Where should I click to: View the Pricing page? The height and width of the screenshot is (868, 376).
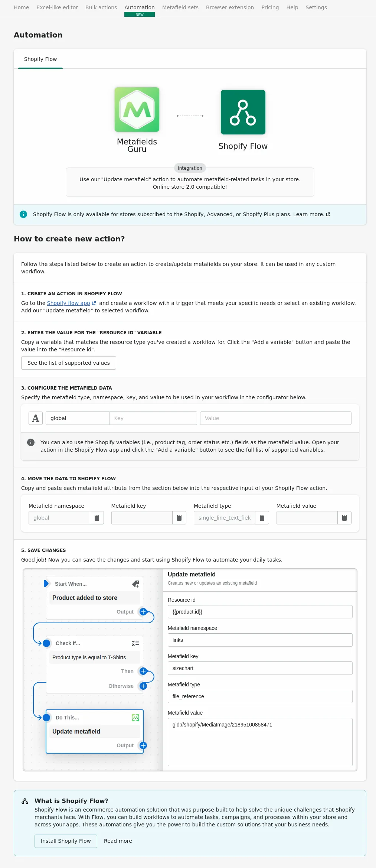coord(270,7)
